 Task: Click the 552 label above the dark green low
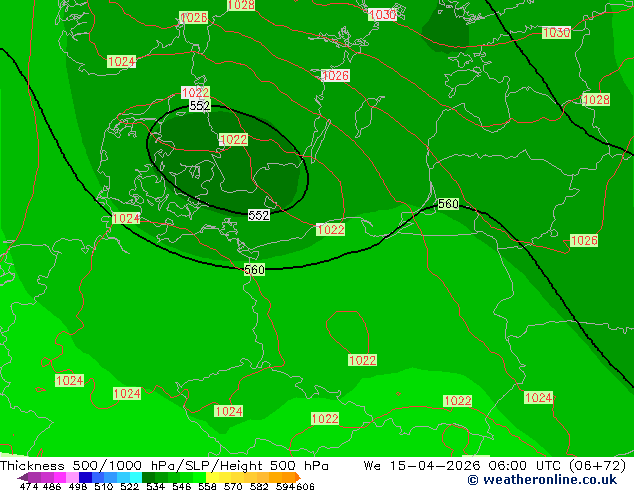pos(200,106)
